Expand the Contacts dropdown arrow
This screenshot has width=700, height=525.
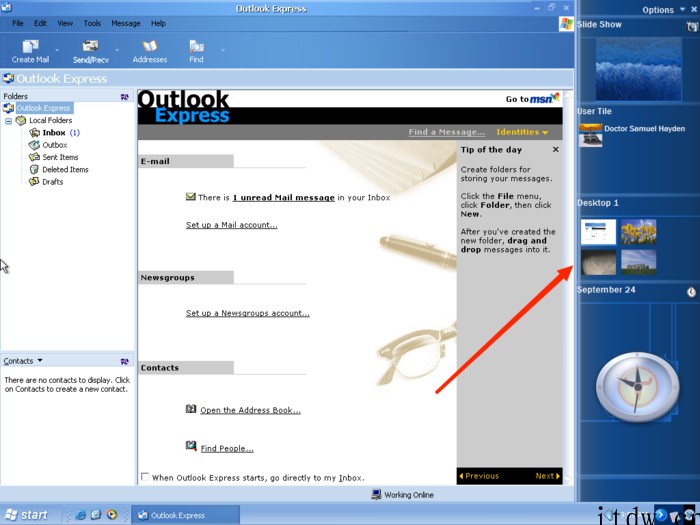(40, 361)
